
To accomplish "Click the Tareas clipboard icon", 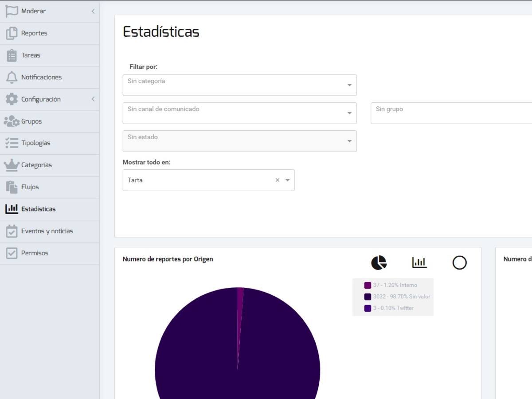I will point(12,55).
